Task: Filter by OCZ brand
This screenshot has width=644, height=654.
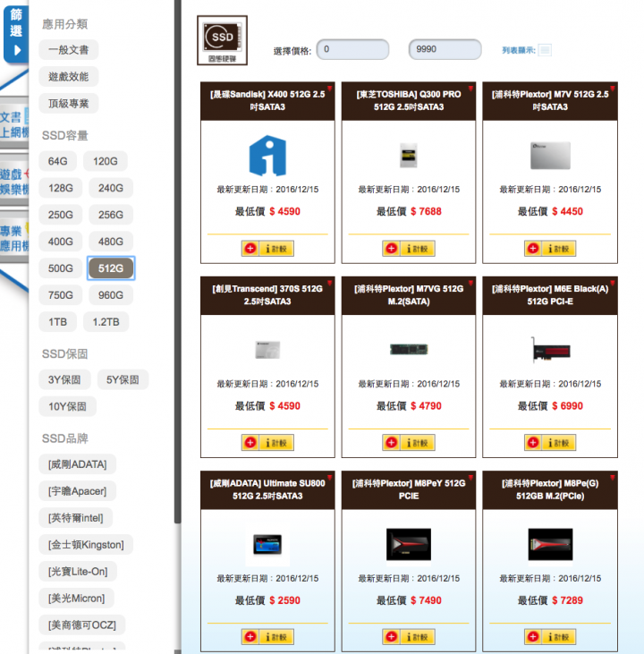Action: click(81, 625)
